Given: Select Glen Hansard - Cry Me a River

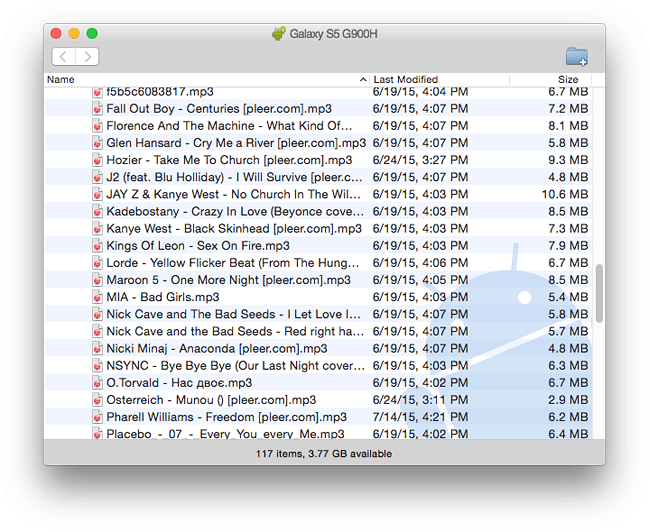Looking at the screenshot, I should click(236, 143).
